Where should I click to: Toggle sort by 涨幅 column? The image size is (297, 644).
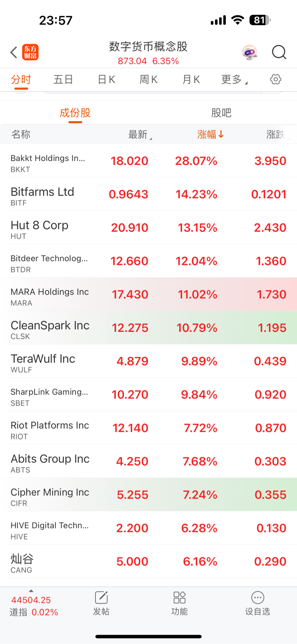(x=210, y=135)
